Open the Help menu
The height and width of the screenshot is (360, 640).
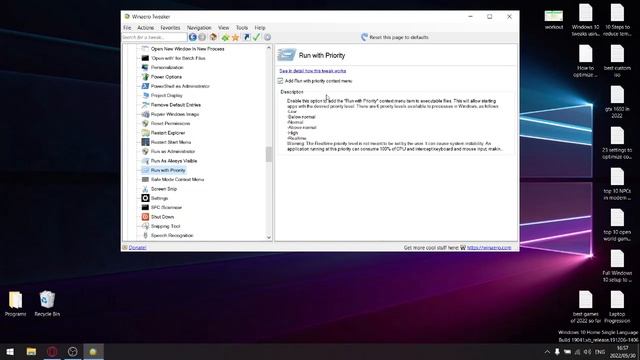click(x=260, y=28)
